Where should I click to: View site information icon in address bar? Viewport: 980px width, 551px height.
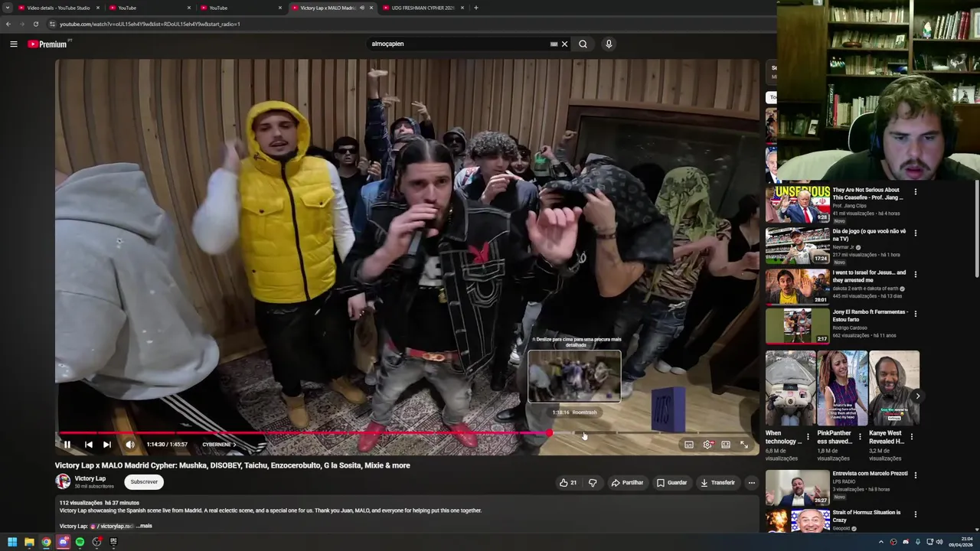coord(52,24)
